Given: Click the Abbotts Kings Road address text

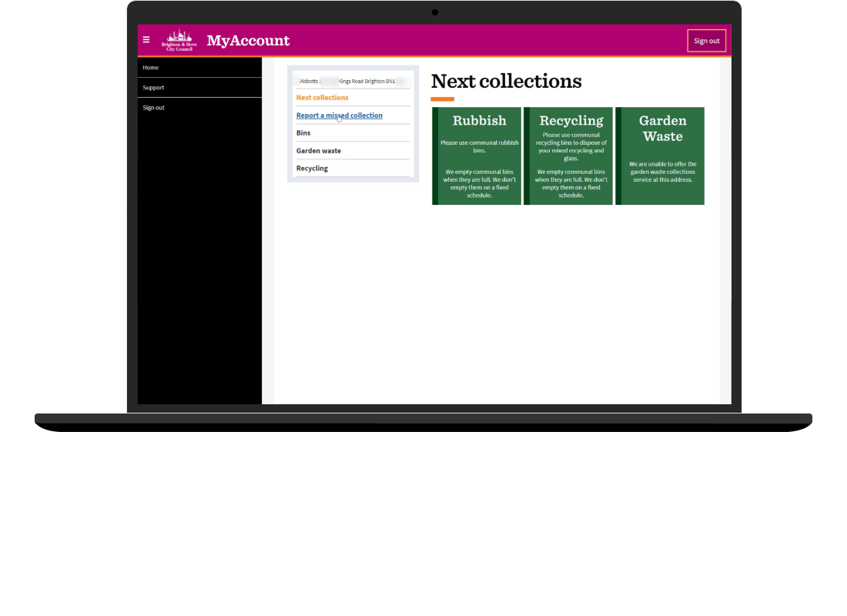Looking at the screenshot, I should click(x=347, y=81).
